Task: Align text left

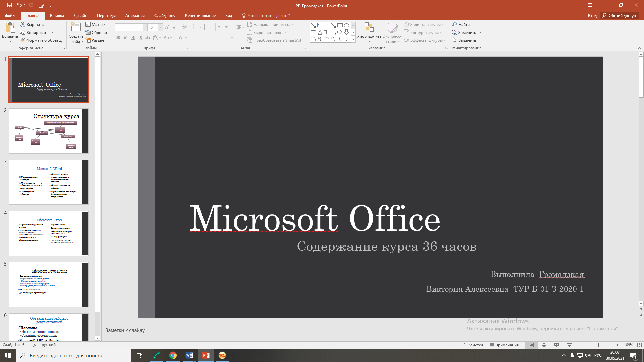Action: 195,38
